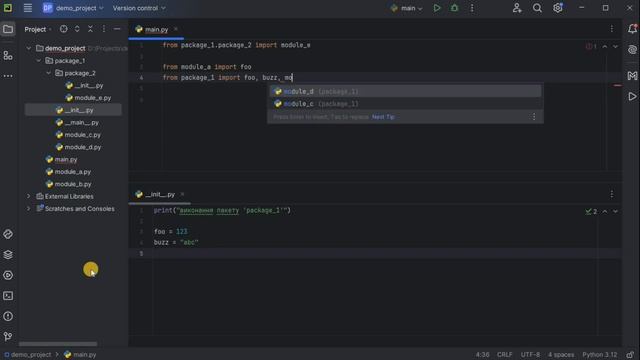
Task: Open module_a.py in tree
Action: click(73, 172)
